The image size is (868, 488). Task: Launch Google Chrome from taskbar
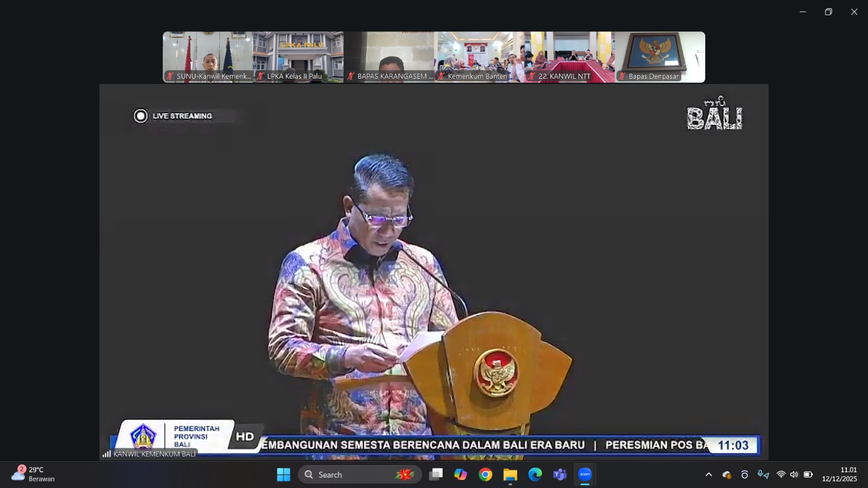486,474
